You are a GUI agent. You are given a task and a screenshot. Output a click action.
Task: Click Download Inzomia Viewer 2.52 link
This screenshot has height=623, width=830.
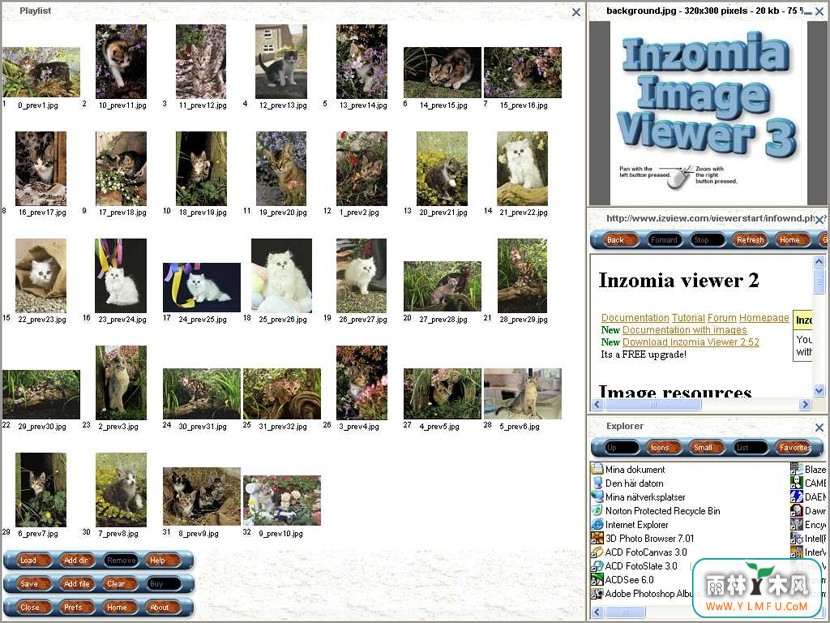691,342
